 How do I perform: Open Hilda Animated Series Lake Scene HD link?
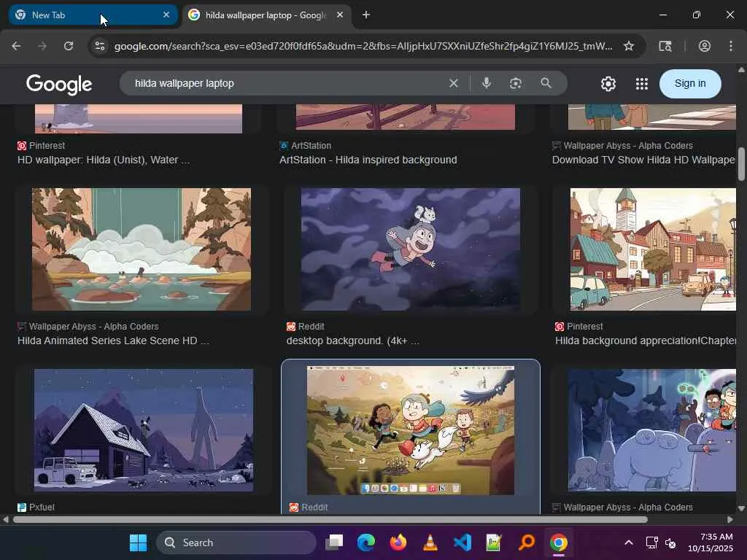(113, 341)
